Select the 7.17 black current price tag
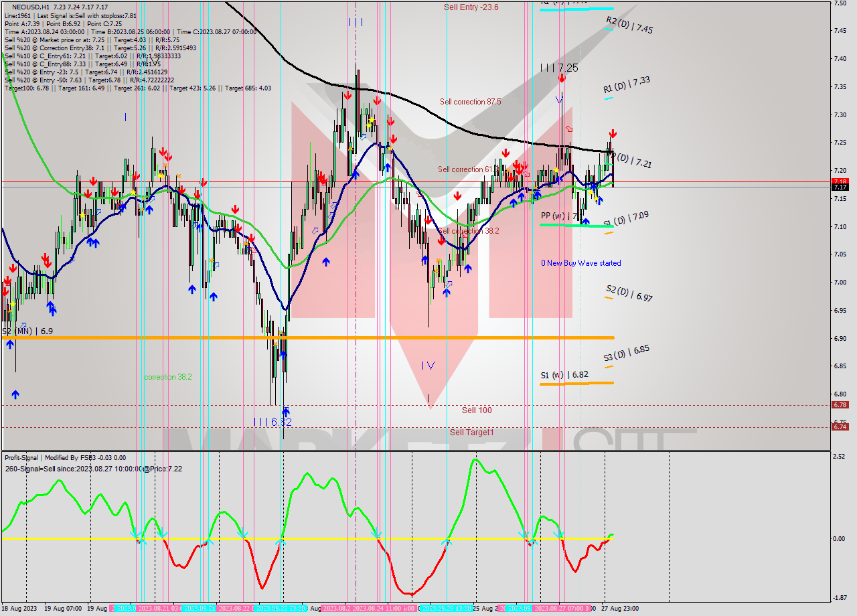Viewport: 857px width, 616px height. [840, 187]
